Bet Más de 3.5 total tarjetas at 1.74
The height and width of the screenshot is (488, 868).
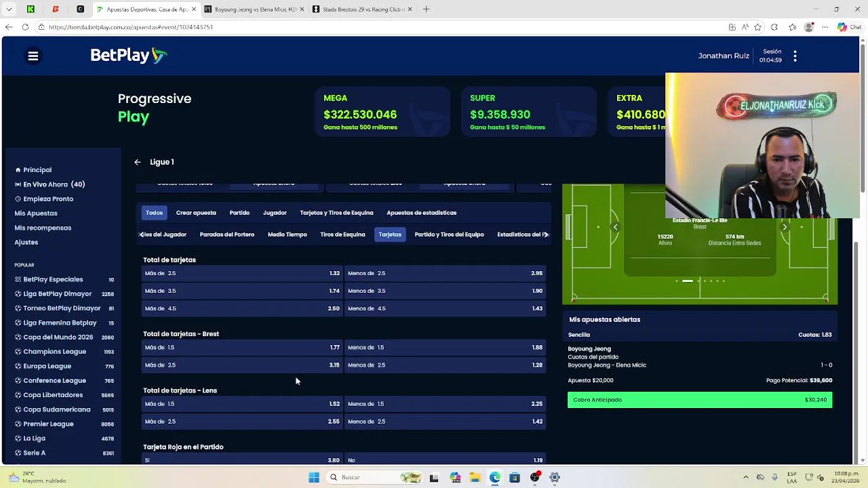click(x=242, y=291)
